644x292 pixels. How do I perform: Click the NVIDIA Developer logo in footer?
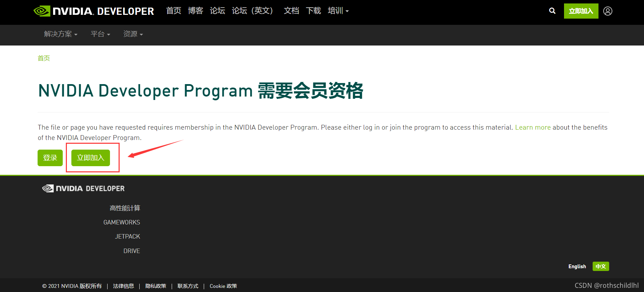click(83, 189)
